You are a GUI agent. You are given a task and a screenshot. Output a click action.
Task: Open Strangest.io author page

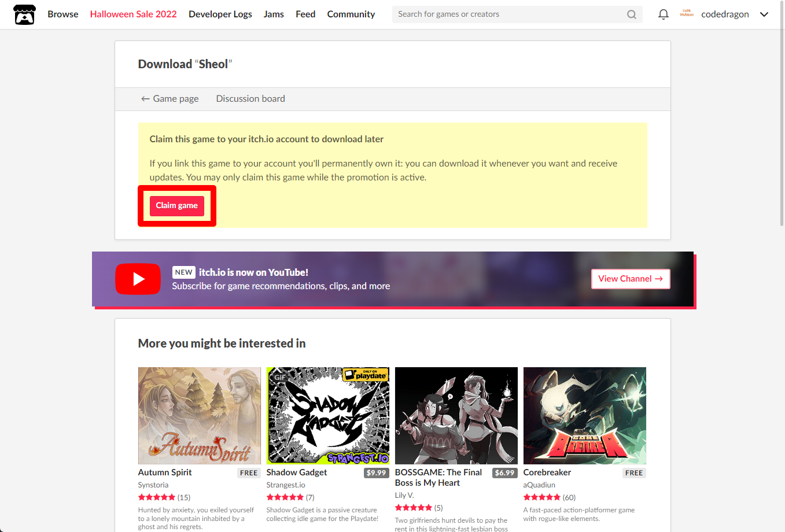click(286, 485)
